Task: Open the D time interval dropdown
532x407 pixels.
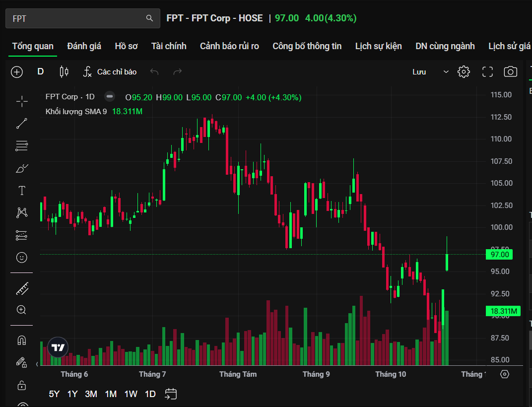Action: point(41,72)
